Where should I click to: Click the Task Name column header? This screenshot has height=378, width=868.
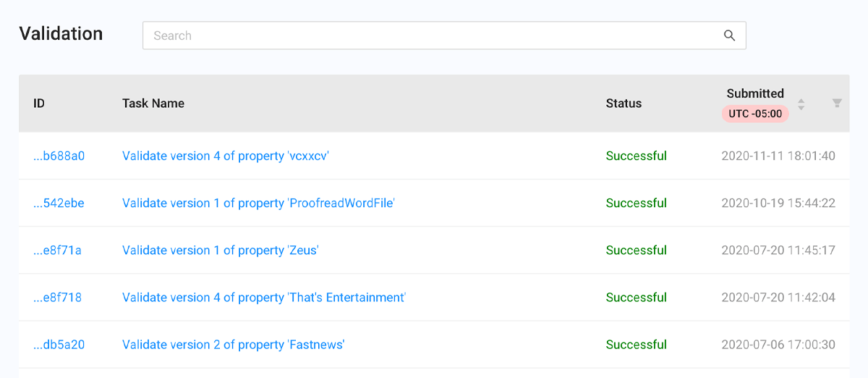153,104
